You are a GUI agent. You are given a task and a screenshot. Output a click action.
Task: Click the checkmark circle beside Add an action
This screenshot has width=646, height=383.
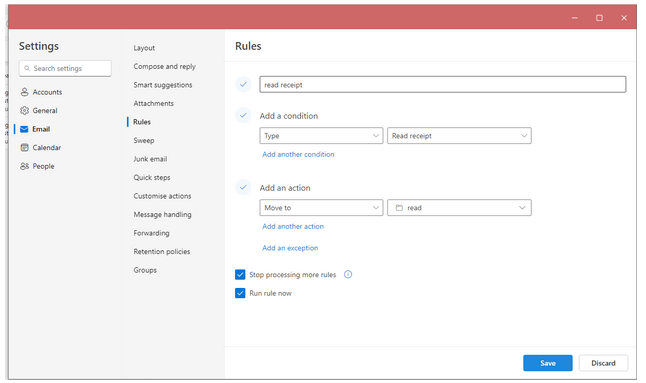click(243, 187)
